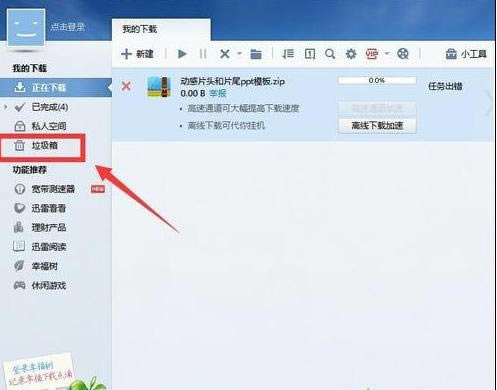Click the 0.00 B file size text
This screenshot has height=390, width=497.
pos(193,93)
